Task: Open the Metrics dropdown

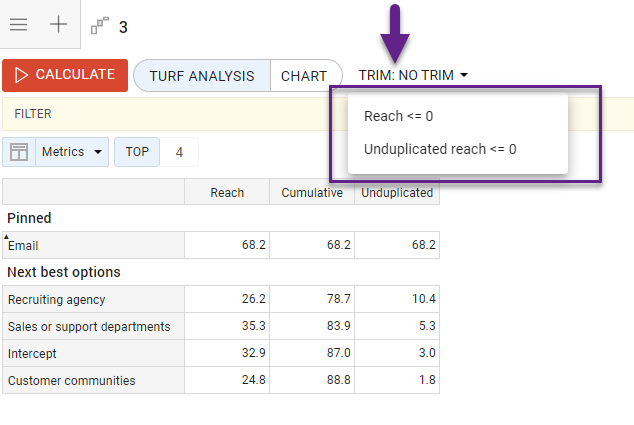Action: (72, 152)
